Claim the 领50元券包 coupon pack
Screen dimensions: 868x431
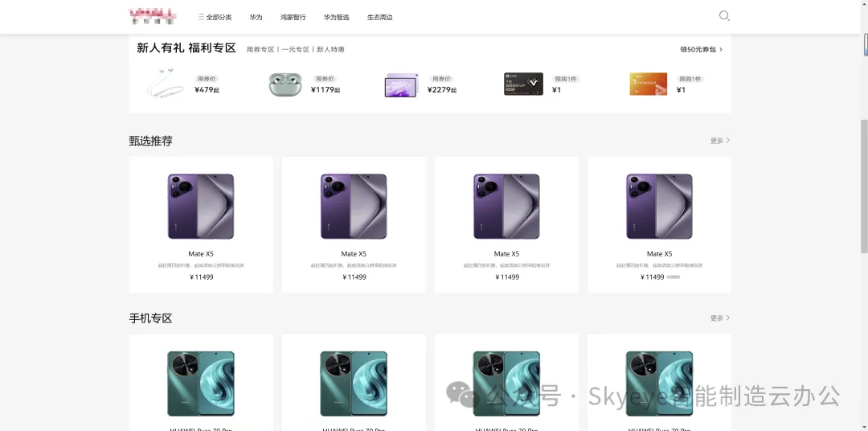(x=702, y=49)
